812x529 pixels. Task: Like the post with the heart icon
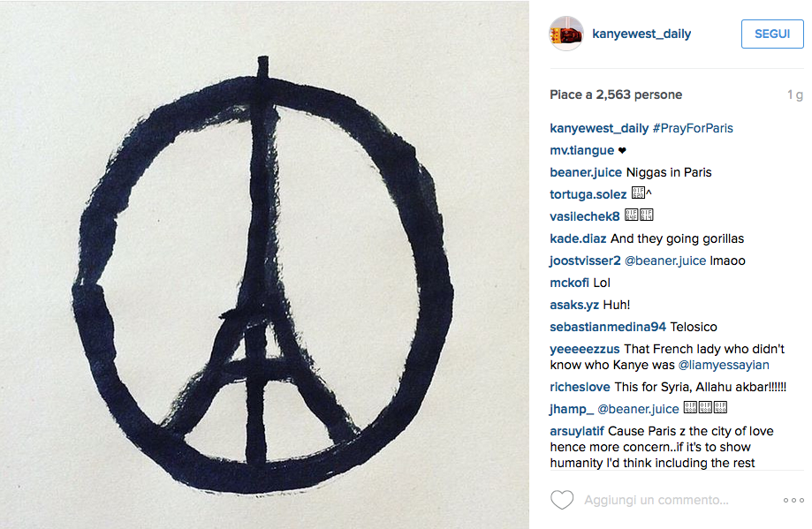562,500
